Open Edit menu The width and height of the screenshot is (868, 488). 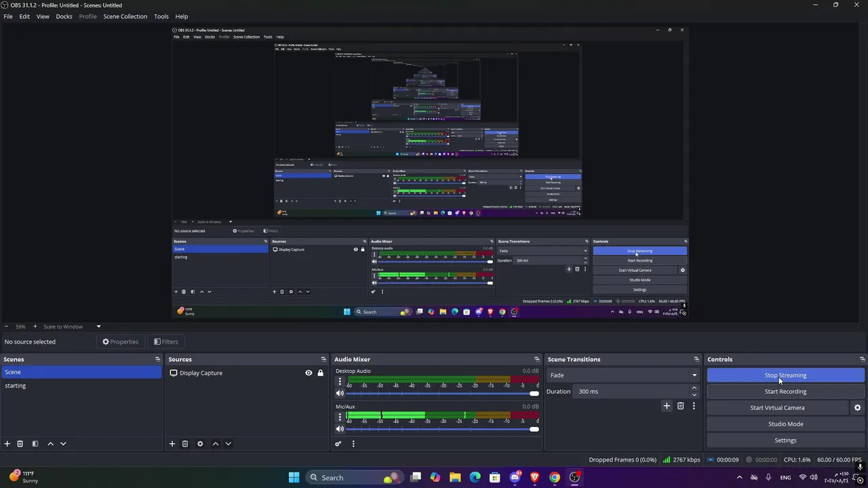pyautogui.click(x=24, y=16)
